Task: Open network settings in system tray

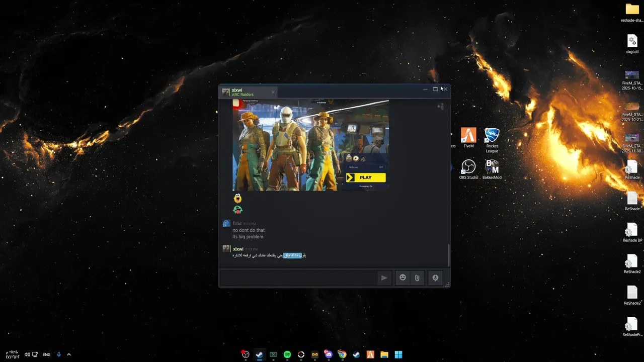Action: (x=35, y=354)
